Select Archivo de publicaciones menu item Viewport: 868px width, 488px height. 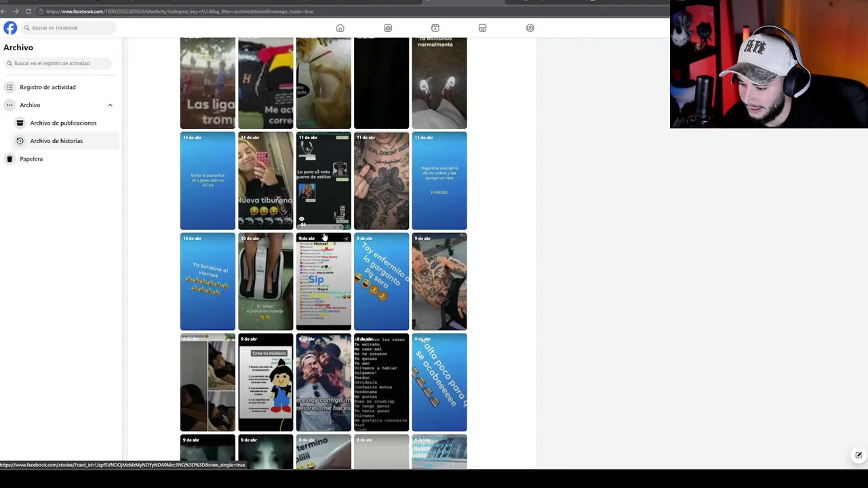[x=66, y=123]
